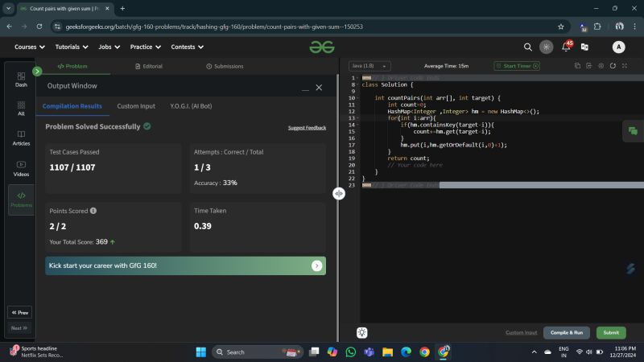
Task: Start the problem timer
Action: click(518, 66)
